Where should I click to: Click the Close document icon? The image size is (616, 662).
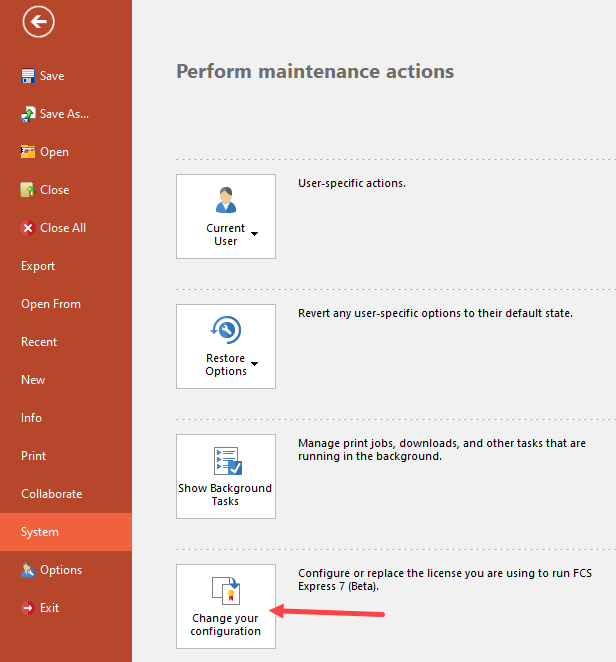(x=28, y=190)
